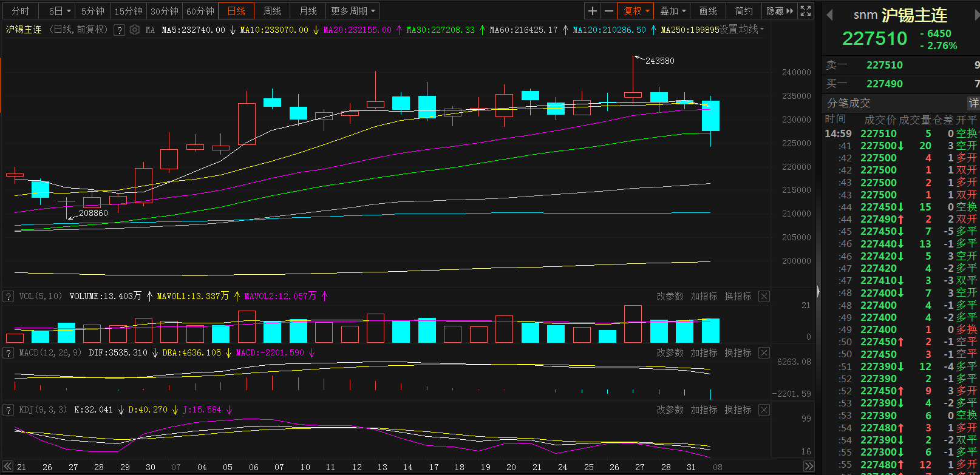Expand 更多周期 dropdown

353,11
